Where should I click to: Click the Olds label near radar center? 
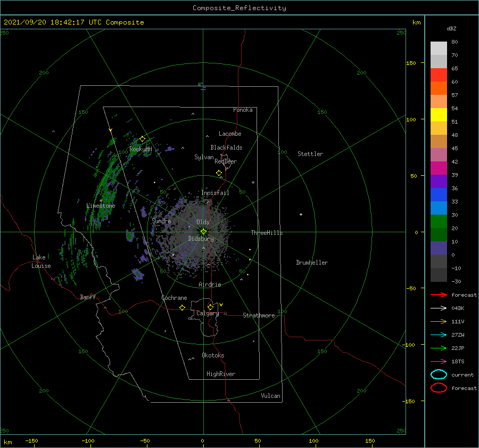coord(203,222)
